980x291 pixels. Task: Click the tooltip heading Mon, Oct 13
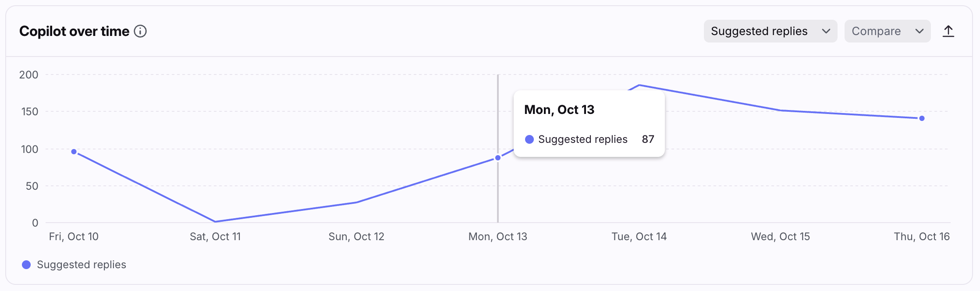[x=559, y=110]
